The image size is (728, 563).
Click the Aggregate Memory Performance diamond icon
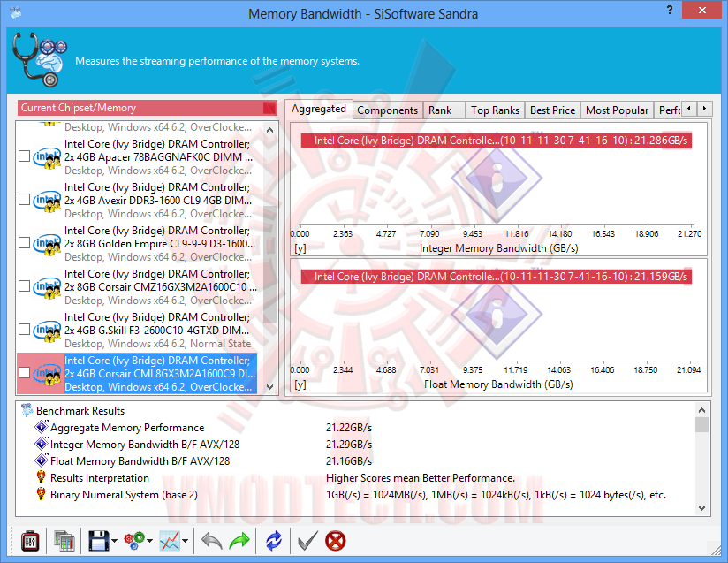[x=42, y=426]
